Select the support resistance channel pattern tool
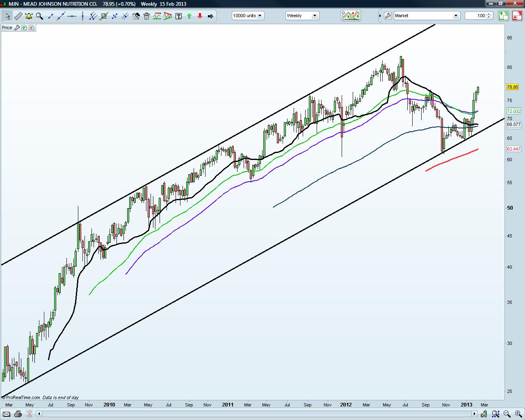Image resolution: width=525 pixels, height=420 pixels. [157, 16]
